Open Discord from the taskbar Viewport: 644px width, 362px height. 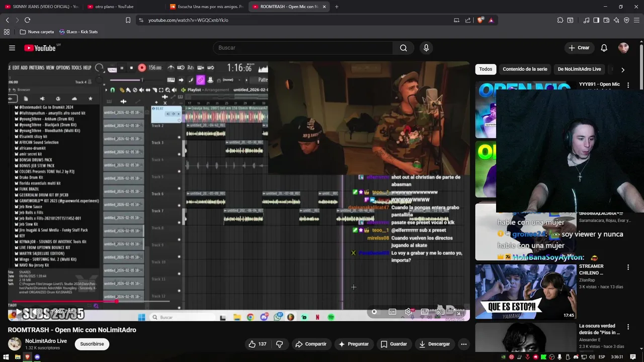point(37,357)
